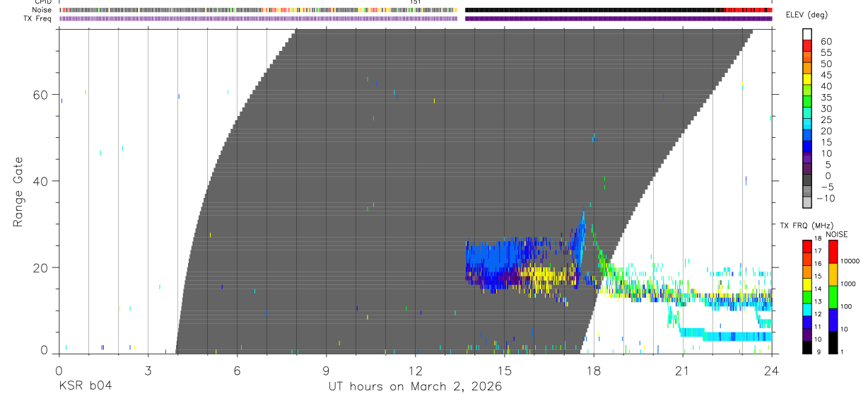The width and height of the screenshot is (868, 401).
Task: Click the "1000" label on NOISE colorbar
Action: pos(848,284)
